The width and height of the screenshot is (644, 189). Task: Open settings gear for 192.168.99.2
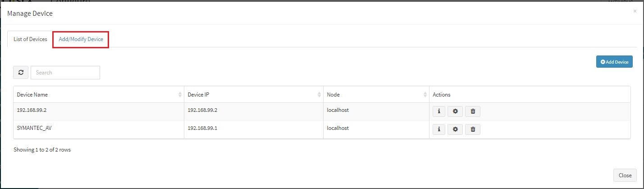(455, 111)
